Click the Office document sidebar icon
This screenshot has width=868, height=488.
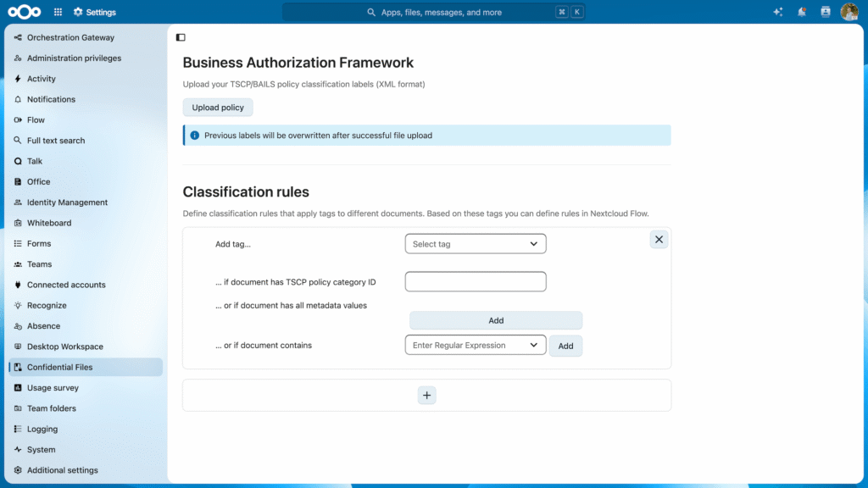[18, 181]
